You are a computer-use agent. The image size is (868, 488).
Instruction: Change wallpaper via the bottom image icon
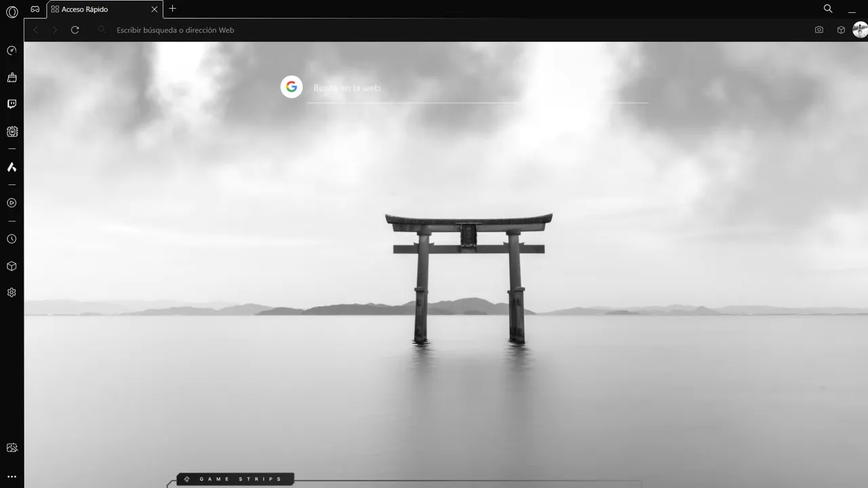click(11, 447)
